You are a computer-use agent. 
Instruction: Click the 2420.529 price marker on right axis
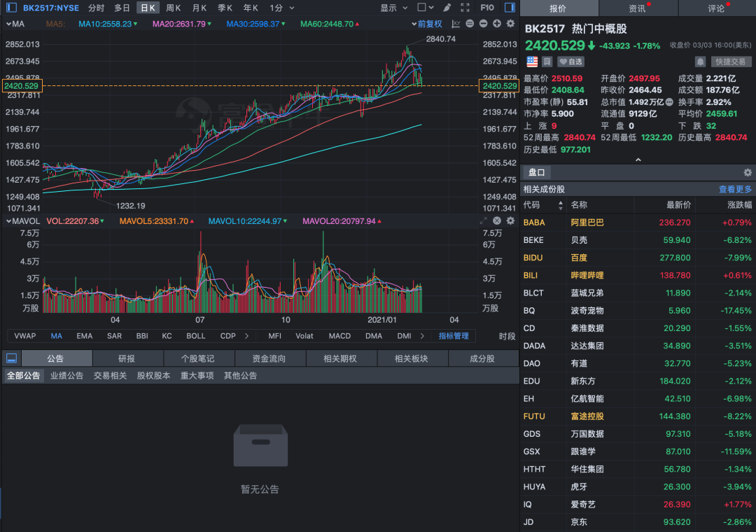tap(499, 86)
